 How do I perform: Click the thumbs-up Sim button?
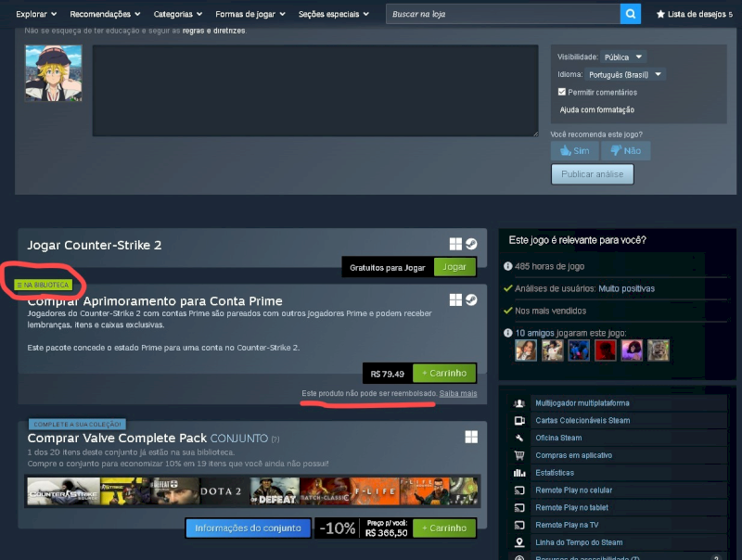point(574,151)
